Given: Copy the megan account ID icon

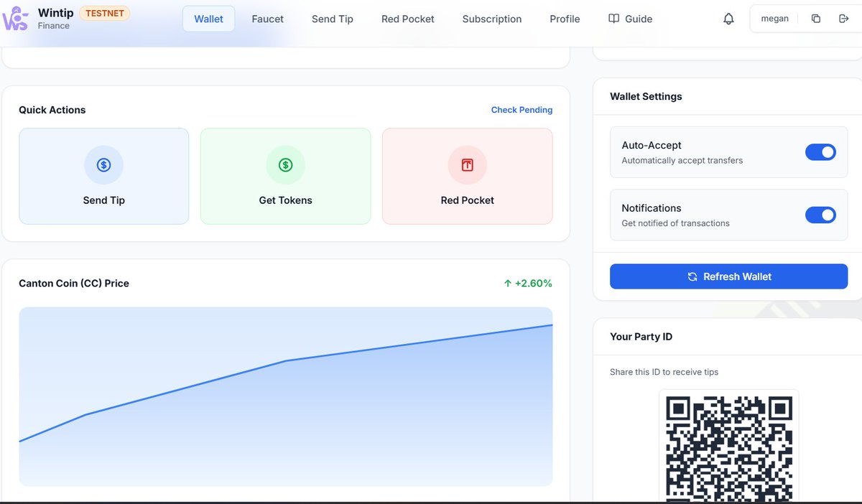Looking at the screenshot, I should point(816,19).
